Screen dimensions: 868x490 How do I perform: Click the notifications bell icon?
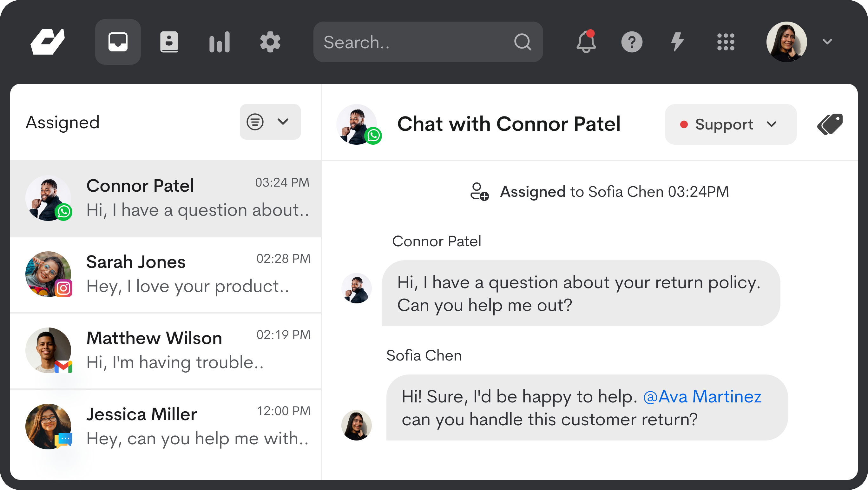(586, 42)
